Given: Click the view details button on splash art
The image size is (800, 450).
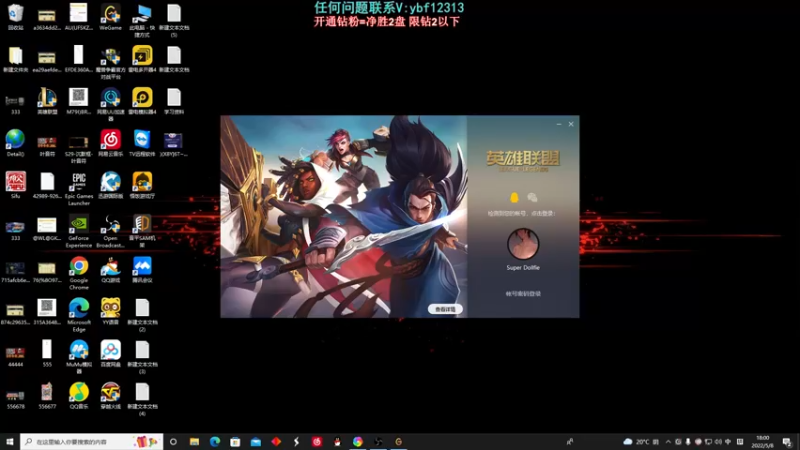Looking at the screenshot, I should point(445,309).
